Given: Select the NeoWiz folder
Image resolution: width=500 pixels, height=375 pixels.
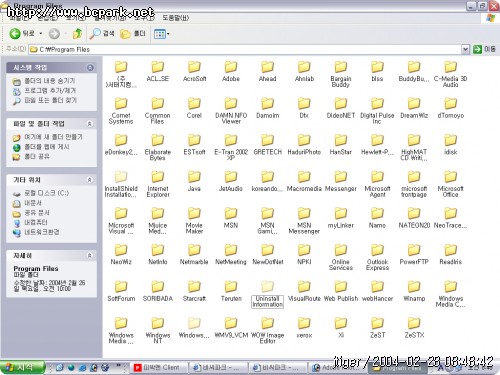Looking at the screenshot, I should (121, 255).
